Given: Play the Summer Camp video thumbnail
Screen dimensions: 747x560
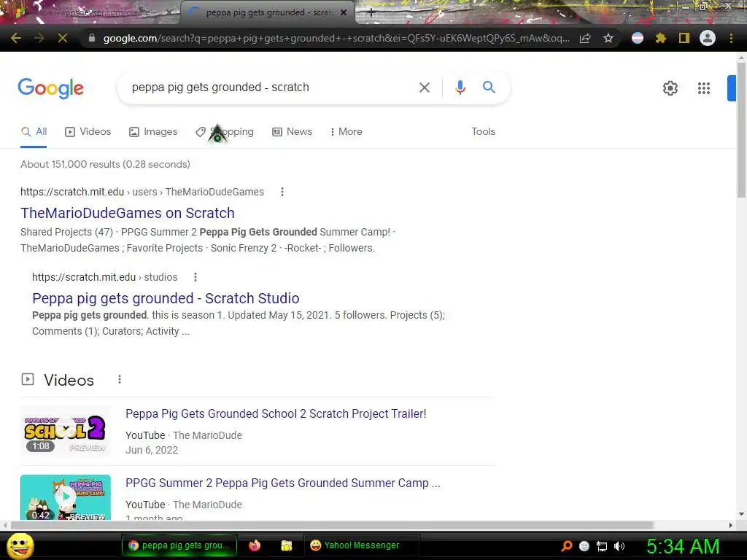Looking at the screenshot, I should pos(66,497).
